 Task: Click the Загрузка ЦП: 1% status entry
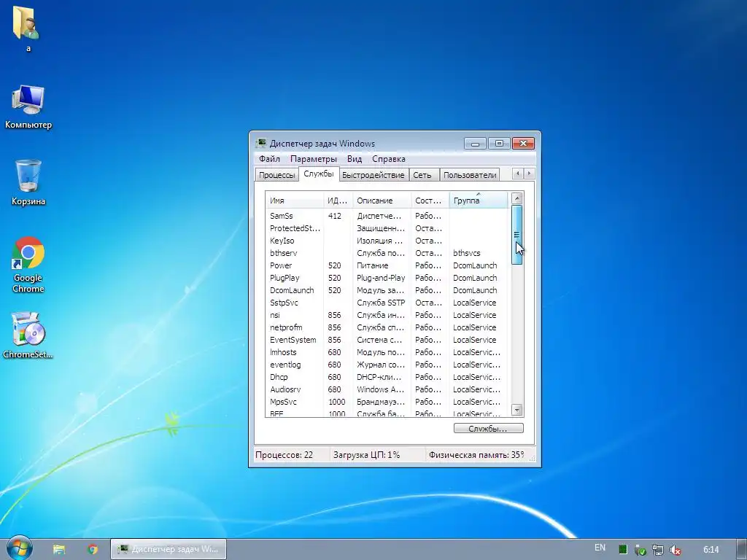[x=366, y=455]
